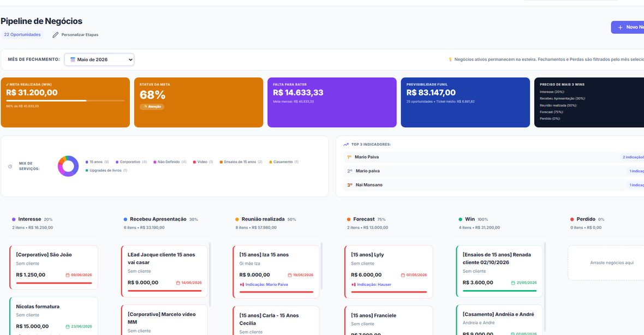Select the Não Definido legend entry

point(170,162)
